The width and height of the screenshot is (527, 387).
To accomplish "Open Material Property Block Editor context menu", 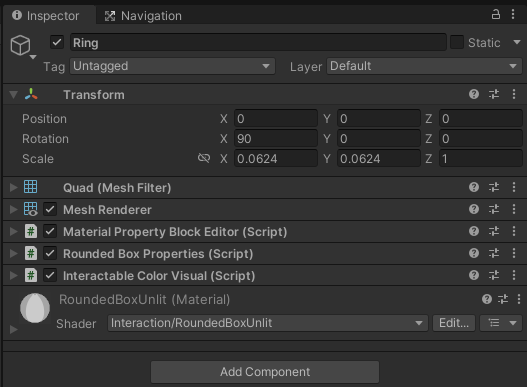I will pyautogui.click(x=514, y=231).
